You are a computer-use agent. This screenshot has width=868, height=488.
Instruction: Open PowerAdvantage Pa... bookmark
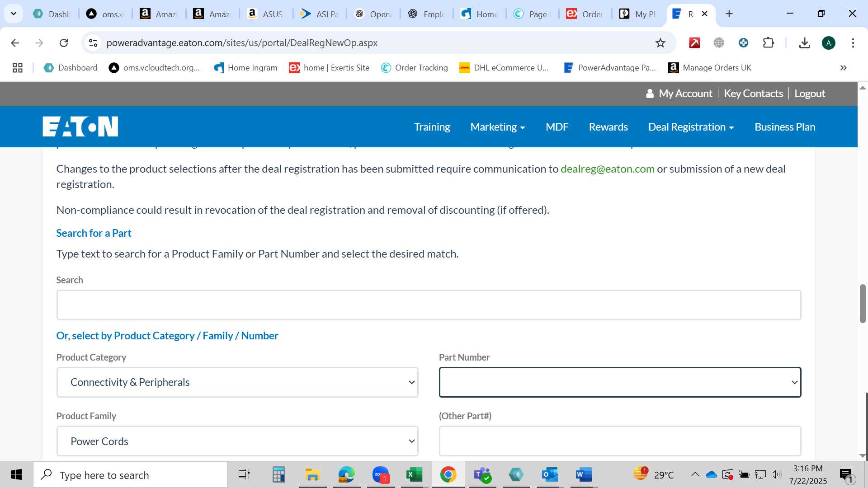pos(610,68)
